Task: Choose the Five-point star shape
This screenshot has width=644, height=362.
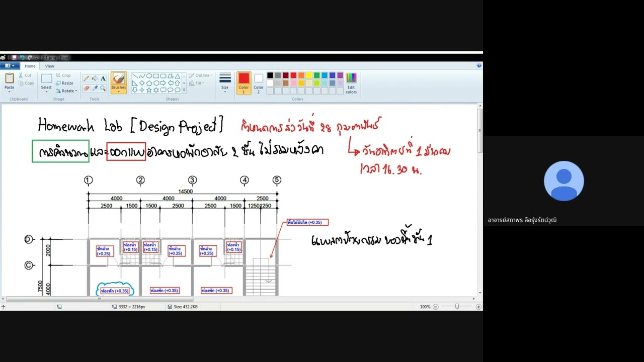Action: pos(149,90)
